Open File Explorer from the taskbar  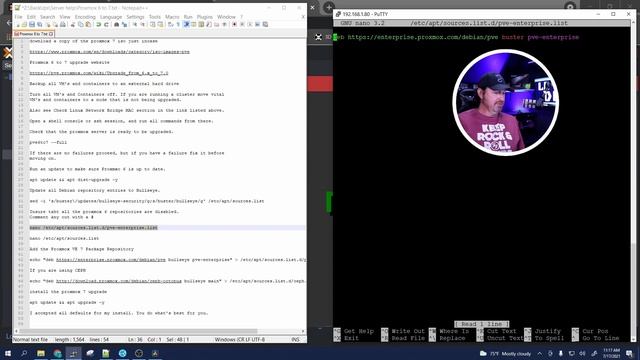click(x=41, y=353)
